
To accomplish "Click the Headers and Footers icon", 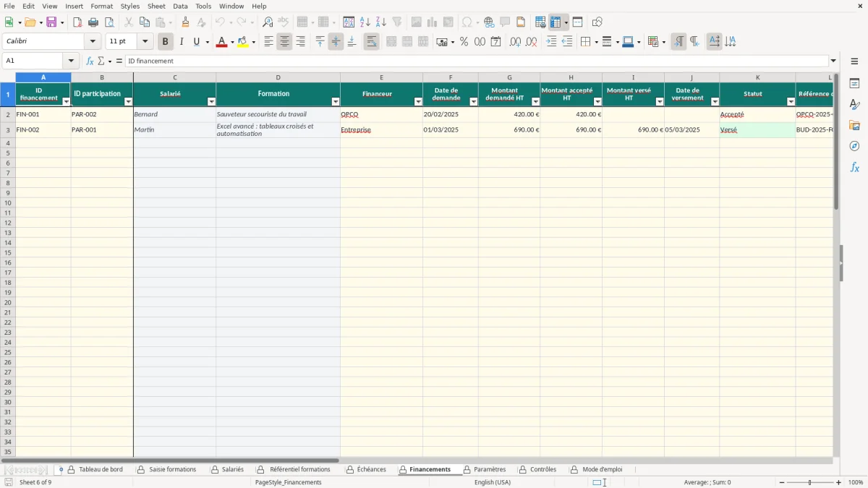I will click(521, 22).
